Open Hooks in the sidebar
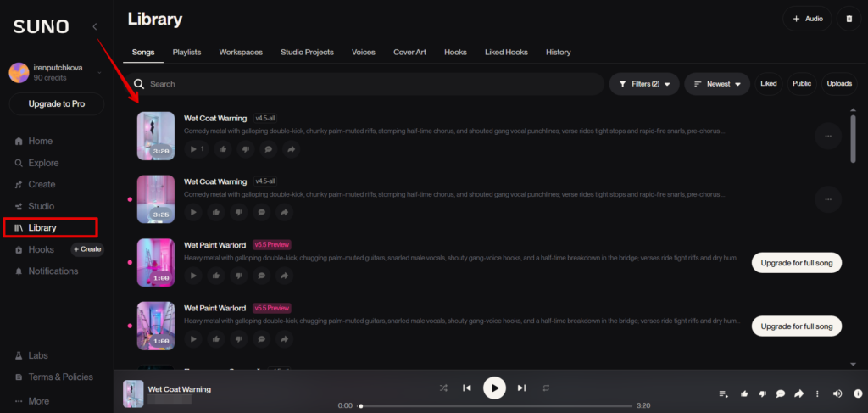The height and width of the screenshot is (413, 868). pyautogui.click(x=34, y=249)
